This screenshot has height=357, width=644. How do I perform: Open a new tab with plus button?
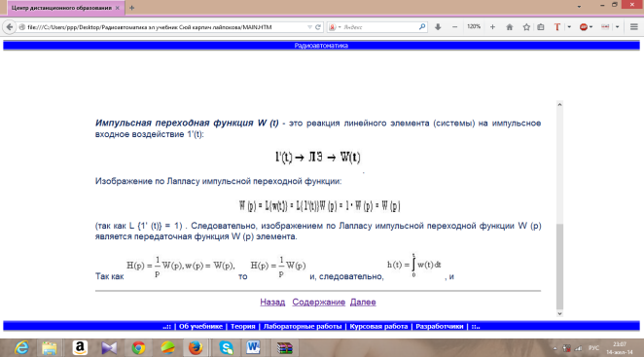click(132, 8)
